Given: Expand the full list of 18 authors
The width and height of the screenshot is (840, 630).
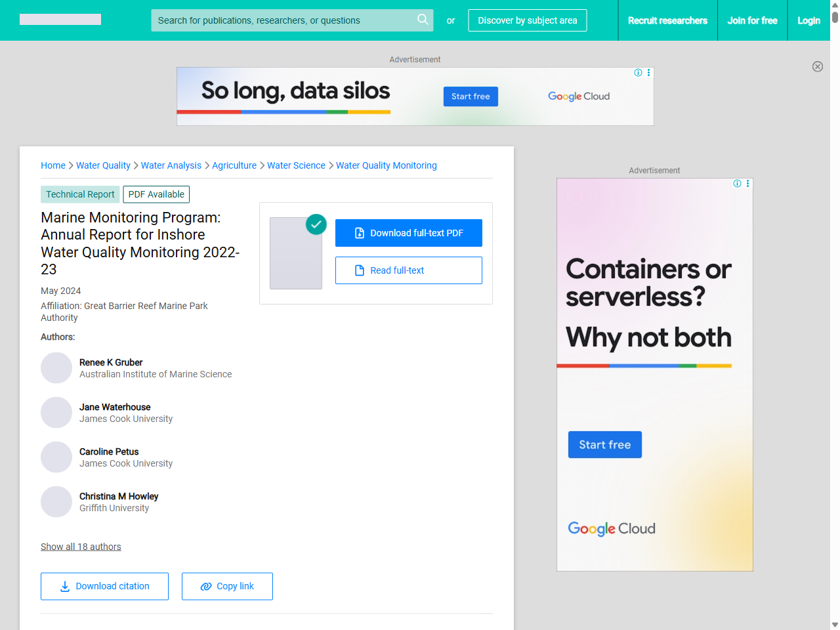Looking at the screenshot, I should pyautogui.click(x=81, y=547).
